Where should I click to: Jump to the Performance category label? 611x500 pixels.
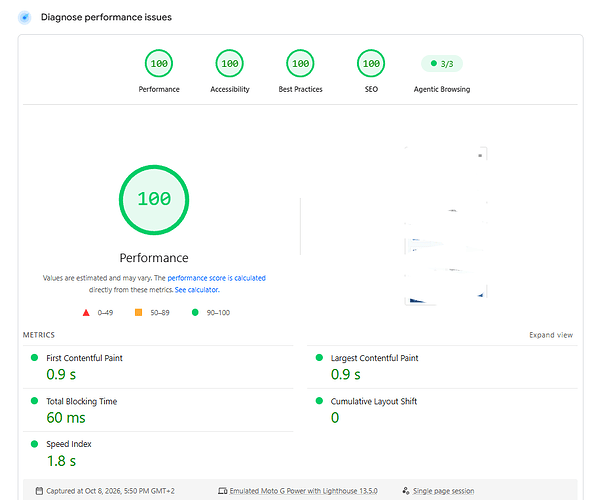159,89
